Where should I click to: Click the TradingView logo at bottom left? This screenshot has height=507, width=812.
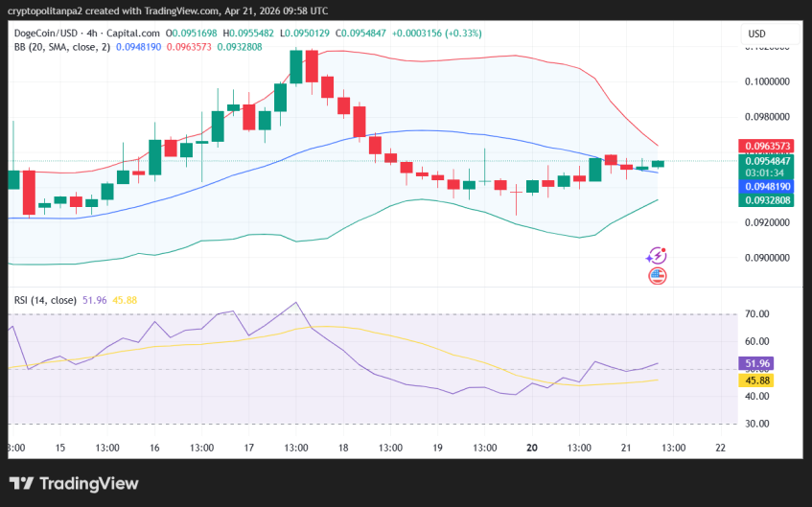point(75,483)
